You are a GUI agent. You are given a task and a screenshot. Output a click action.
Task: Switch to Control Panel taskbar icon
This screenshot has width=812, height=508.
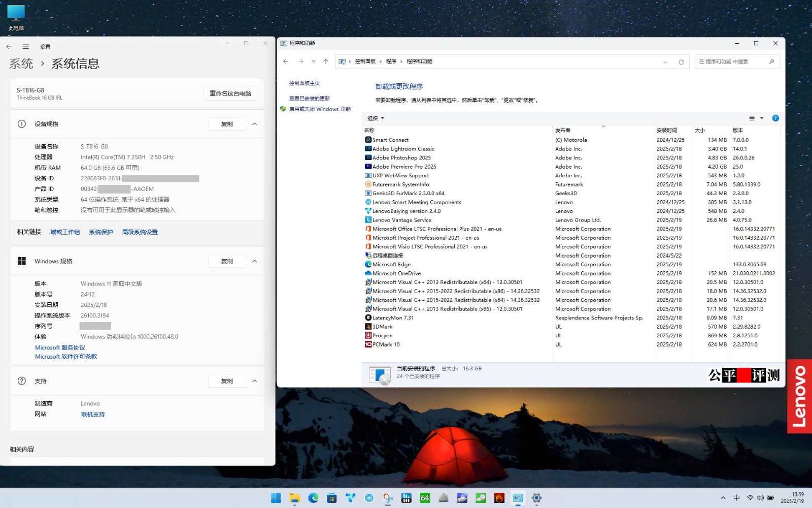(518, 498)
